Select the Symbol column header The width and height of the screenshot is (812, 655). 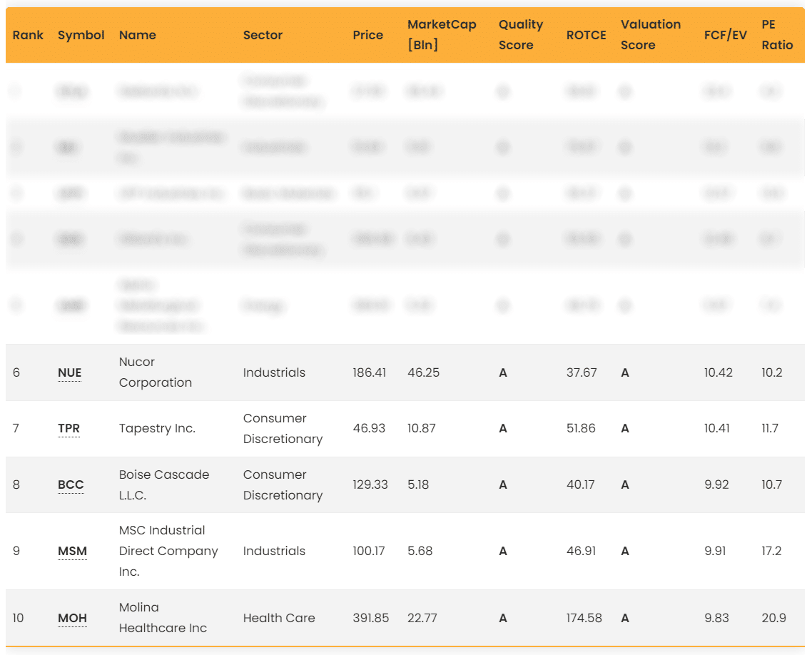[x=81, y=35]
